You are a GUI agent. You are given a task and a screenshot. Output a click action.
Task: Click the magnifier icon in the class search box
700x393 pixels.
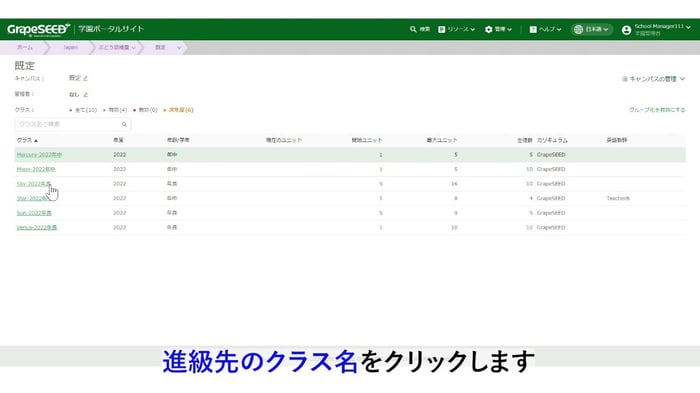pyautogui.click(x=124, y=125)
